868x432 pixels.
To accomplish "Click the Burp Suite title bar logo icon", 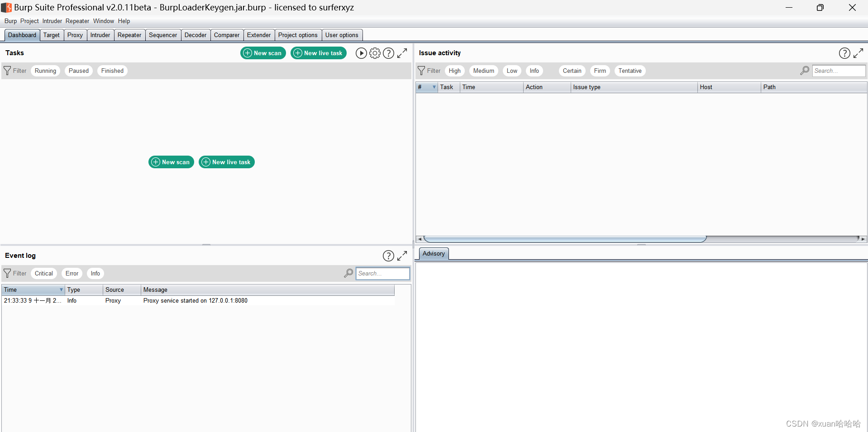I will (x=6, y=8).
